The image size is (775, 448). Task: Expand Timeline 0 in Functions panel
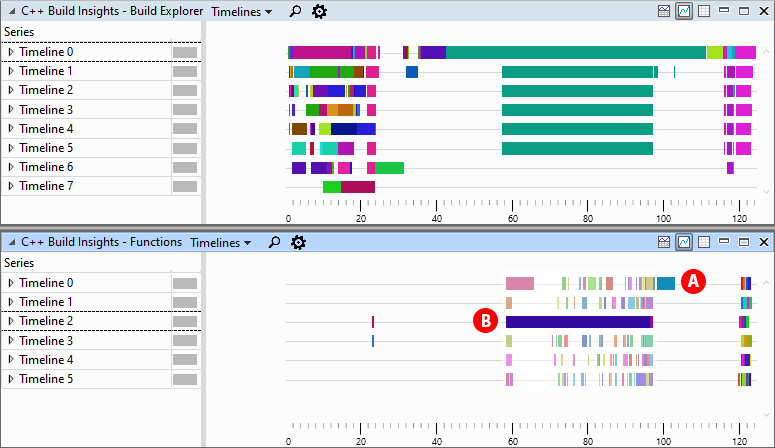click(11, 283)
